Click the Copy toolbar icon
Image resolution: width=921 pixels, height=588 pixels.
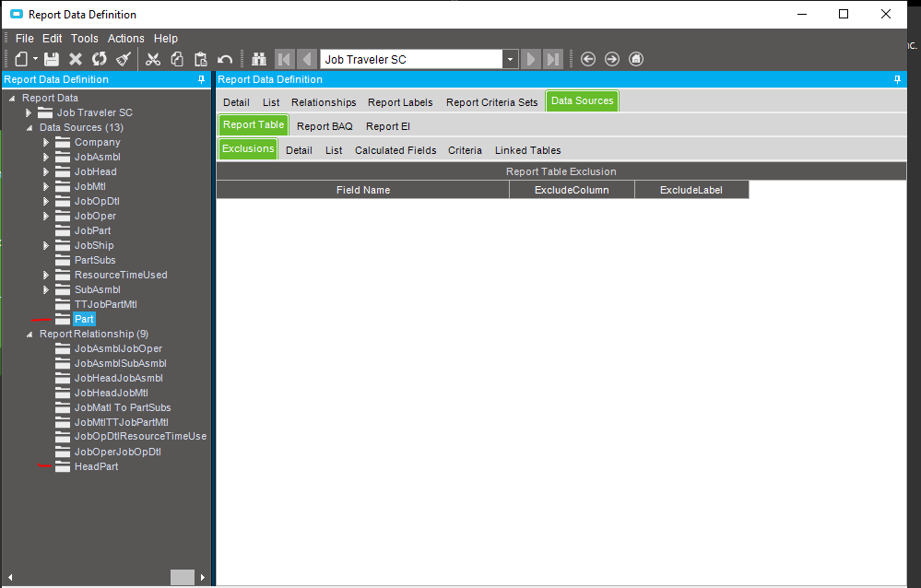(x=177, y=59)
